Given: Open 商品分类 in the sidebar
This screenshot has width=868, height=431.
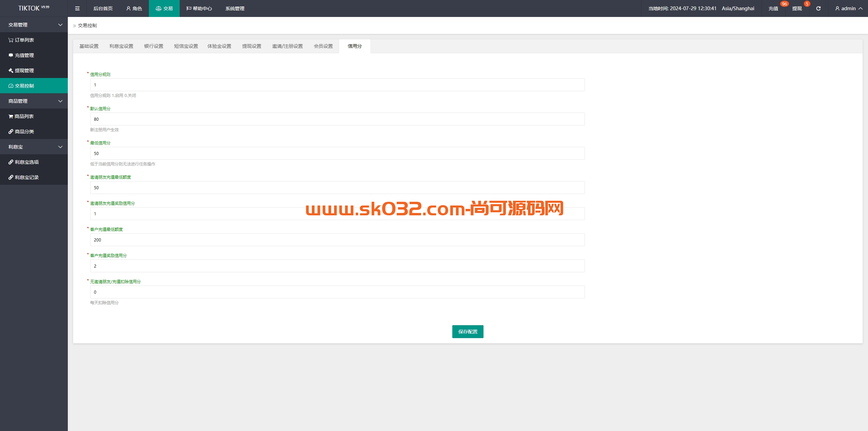Looking at the screenshot, I should 34,132.
